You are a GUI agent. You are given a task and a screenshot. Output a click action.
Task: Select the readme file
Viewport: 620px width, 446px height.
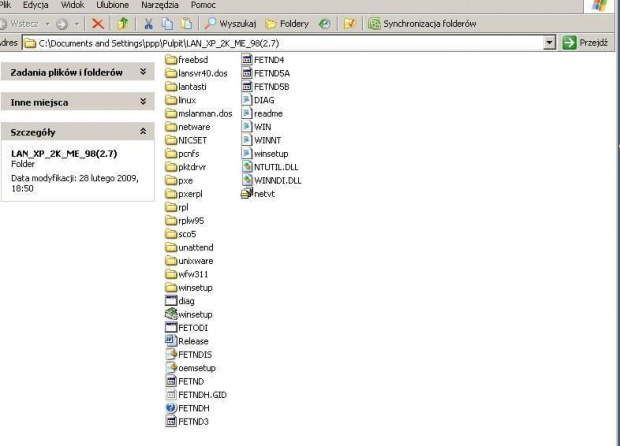262,113
